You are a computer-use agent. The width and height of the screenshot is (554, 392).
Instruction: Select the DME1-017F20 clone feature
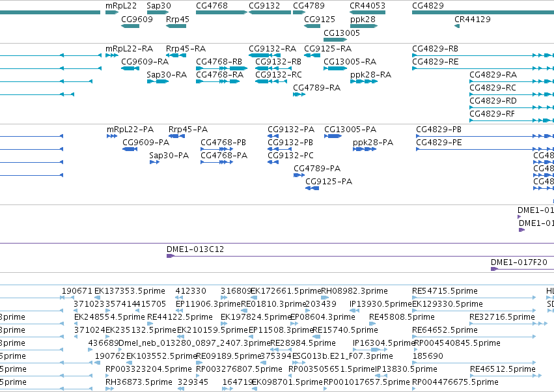(x=523, y=269)
